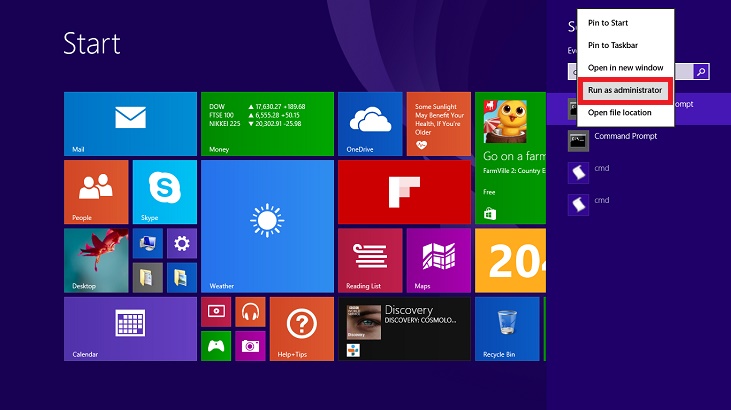Launch Skype from its tile
The width and height of the screenshot is (731, 410).
click(165, 192)
